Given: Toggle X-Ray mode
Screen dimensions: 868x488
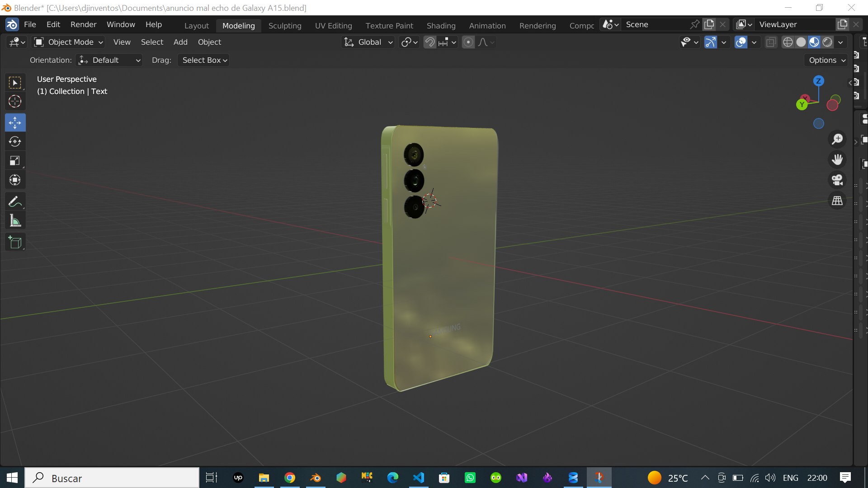Looking at the screenshot, I should (771, 42).
